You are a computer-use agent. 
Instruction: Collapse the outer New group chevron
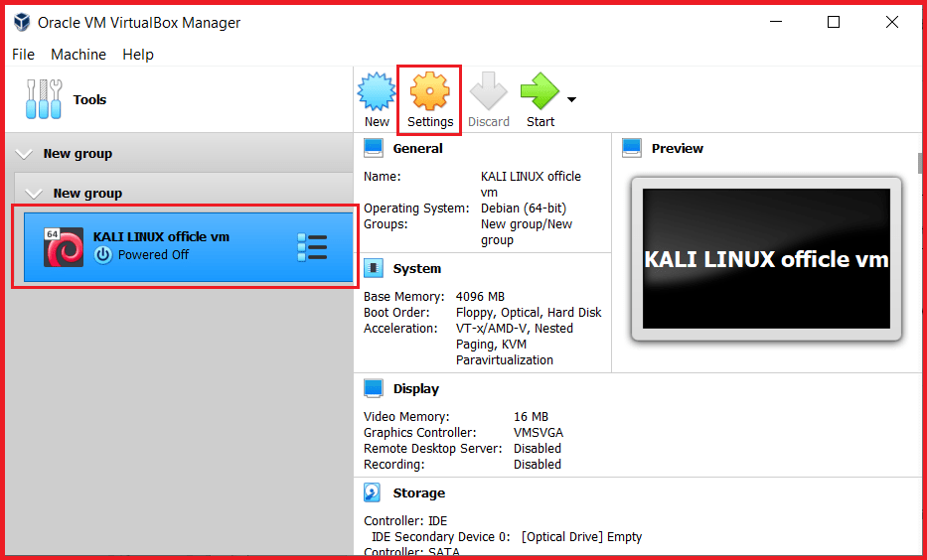coord(24,155)
